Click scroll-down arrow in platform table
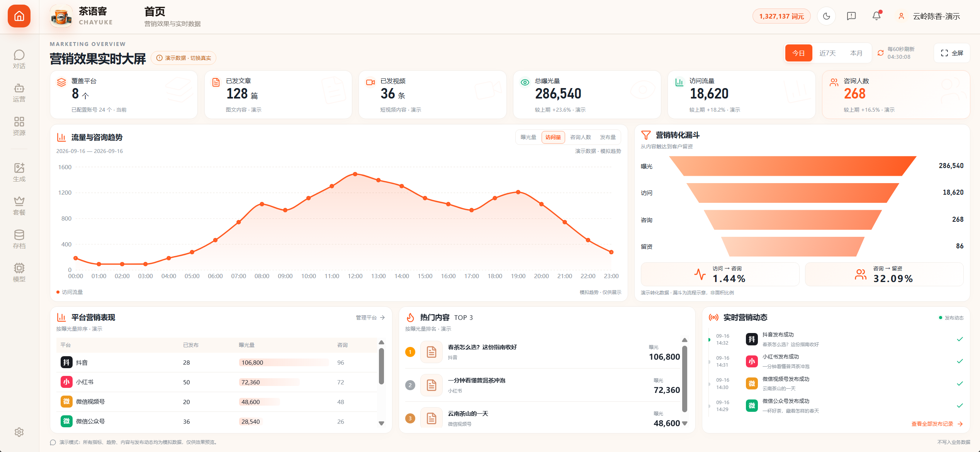The height and width of the screenshot is (452, 980). point(381,423)
